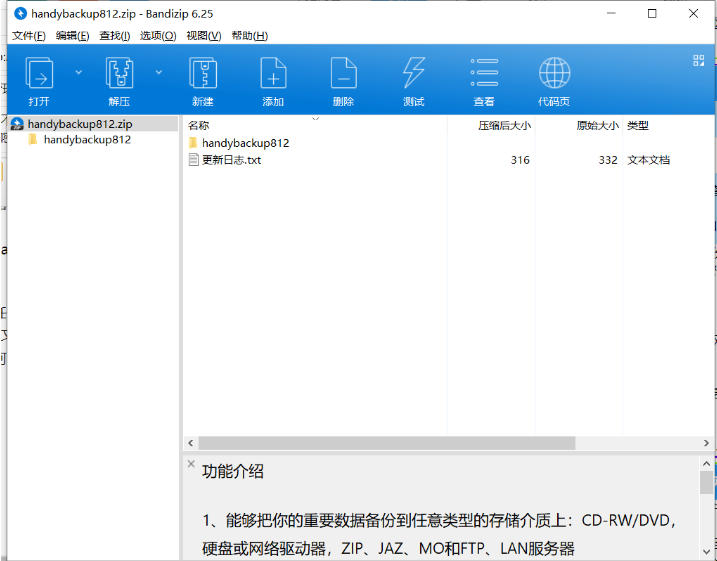The height and width of the screenshot is (561, 717).
Task: Select the 更新日志.txt file row
Action: (x=448, y=160)
